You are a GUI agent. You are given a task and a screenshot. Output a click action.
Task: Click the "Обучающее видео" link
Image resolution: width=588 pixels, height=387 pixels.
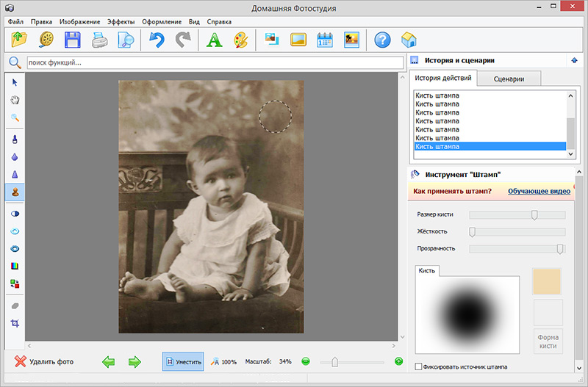tap(539, 191)
